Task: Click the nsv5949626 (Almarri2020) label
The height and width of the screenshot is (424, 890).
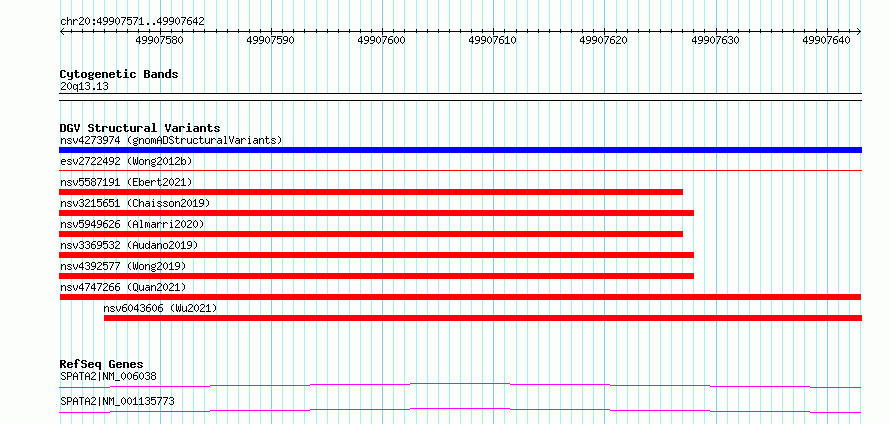Action: coord(132,224)
